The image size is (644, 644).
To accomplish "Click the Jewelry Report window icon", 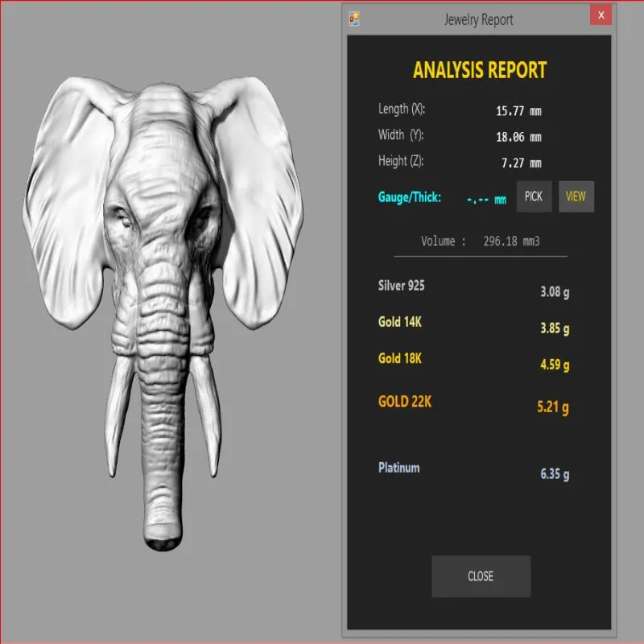I will (354, 19).
